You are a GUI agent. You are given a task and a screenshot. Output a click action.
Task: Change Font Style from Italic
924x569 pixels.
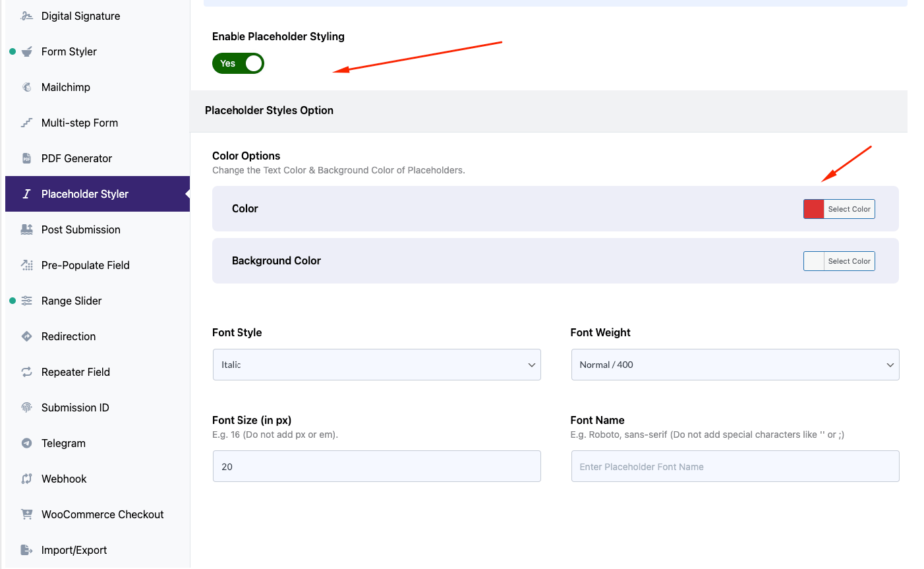(376, 365)
